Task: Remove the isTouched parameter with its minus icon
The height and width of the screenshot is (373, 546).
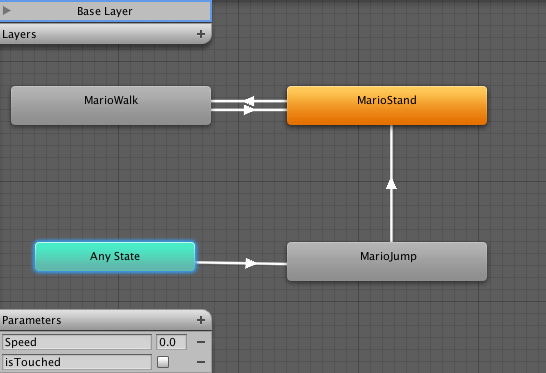Action: tap(201, 362)
